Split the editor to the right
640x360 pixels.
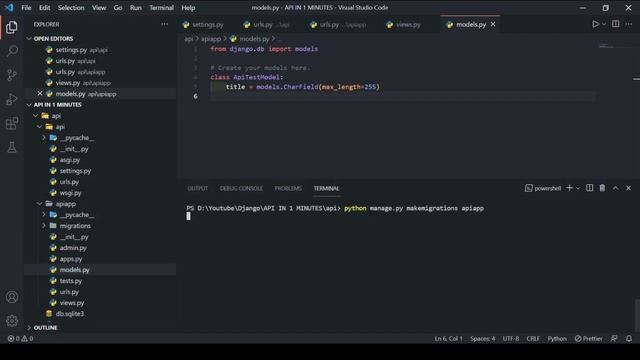tap(616, 24)
